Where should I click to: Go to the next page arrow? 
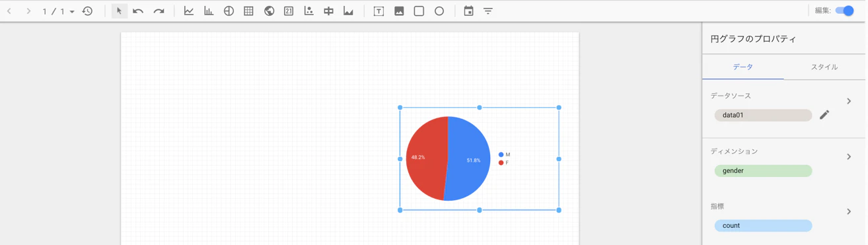point(28,11)
